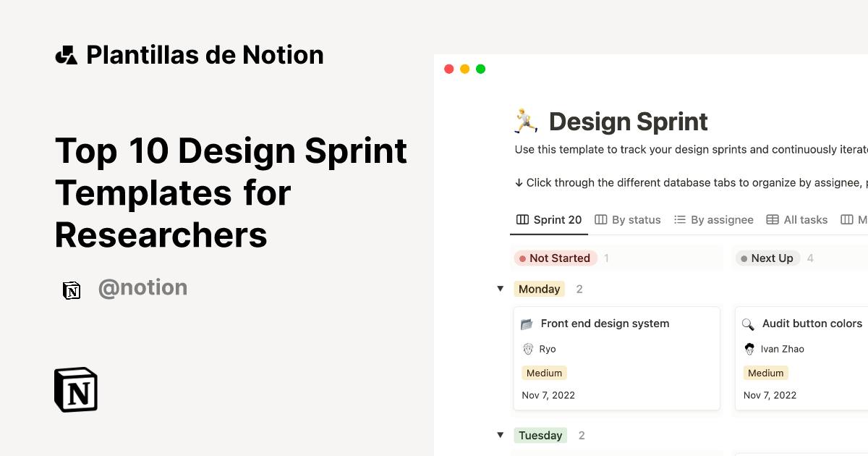Click the Not Started status pill
Viewport: 868px width, 456px height.
(556, 258)
